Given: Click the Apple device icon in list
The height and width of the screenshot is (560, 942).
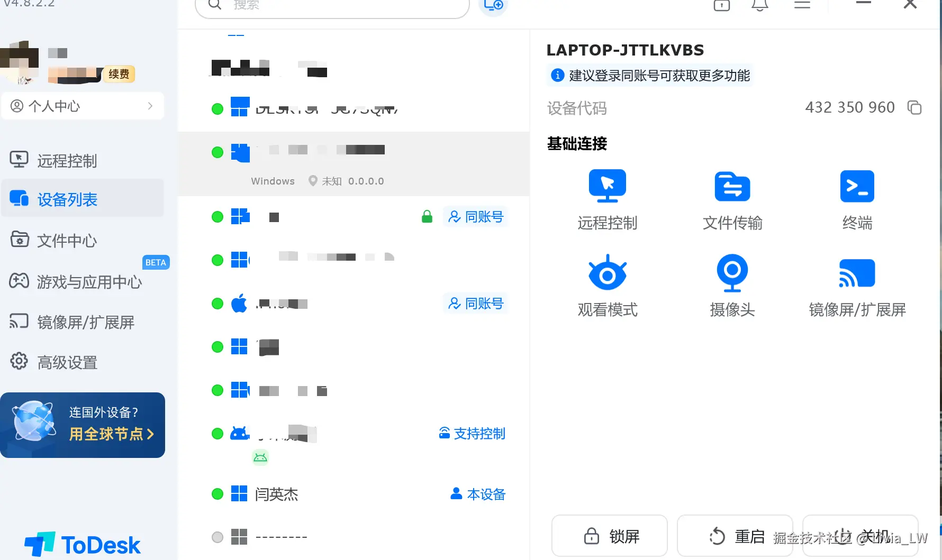Looking at the screenshot, I should pos(239,303).
